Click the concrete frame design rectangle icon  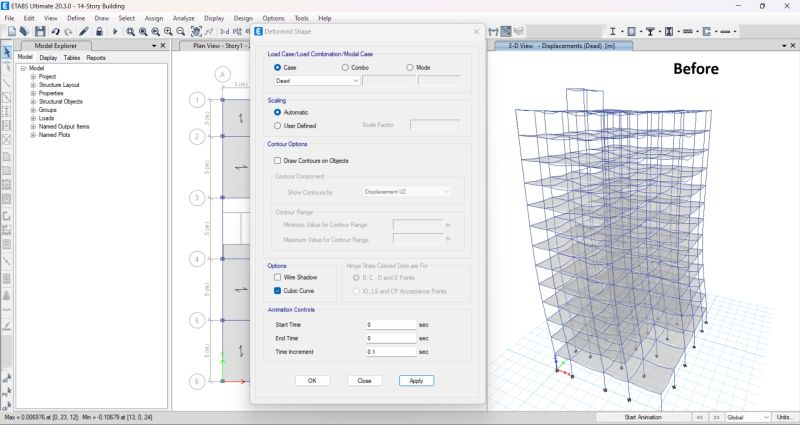(631, 32)
